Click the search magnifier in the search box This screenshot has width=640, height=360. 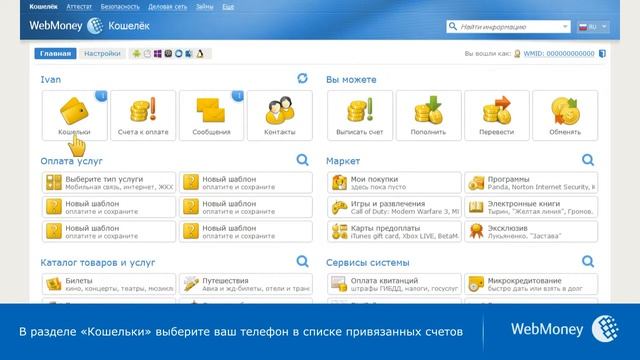click(453, 27)
